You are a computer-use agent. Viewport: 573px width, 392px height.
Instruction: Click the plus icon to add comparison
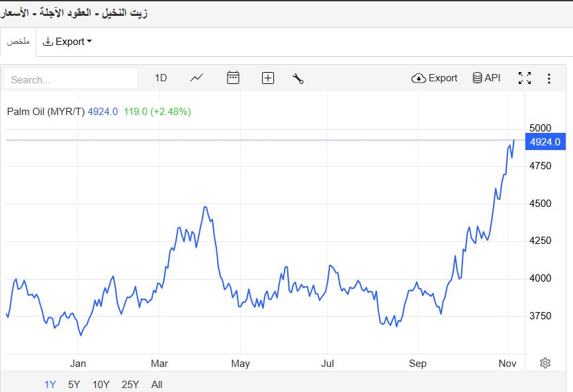268,78
